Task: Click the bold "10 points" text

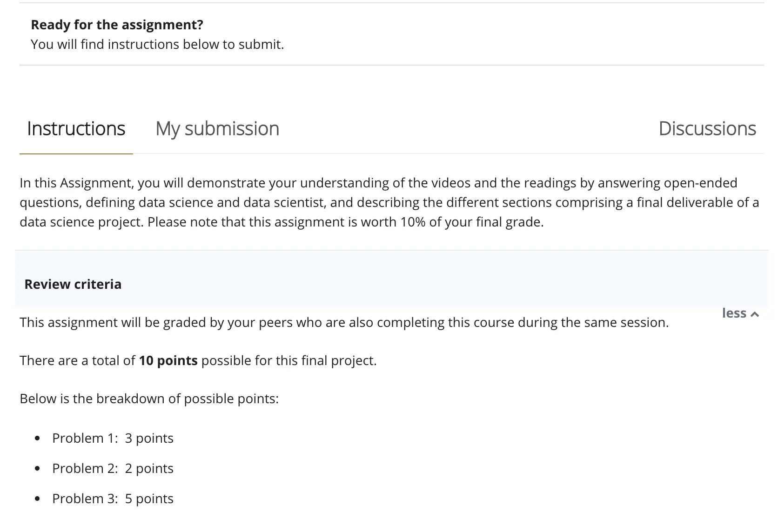Action: 168,360
